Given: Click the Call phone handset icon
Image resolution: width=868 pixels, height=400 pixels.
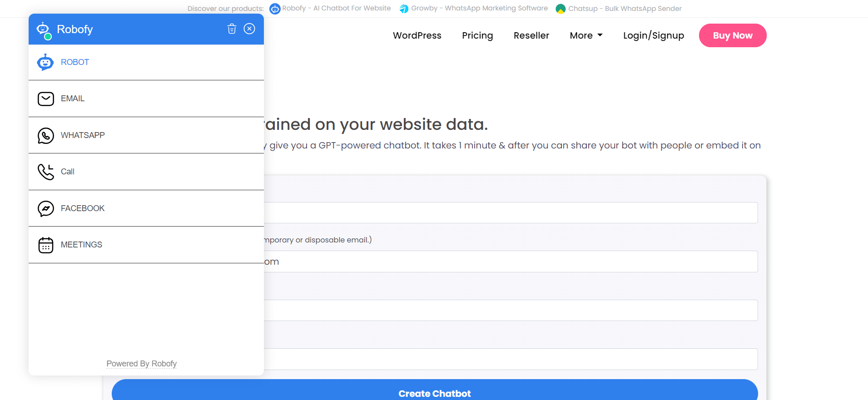Looking at the screenshot, I should pos(46,172).
